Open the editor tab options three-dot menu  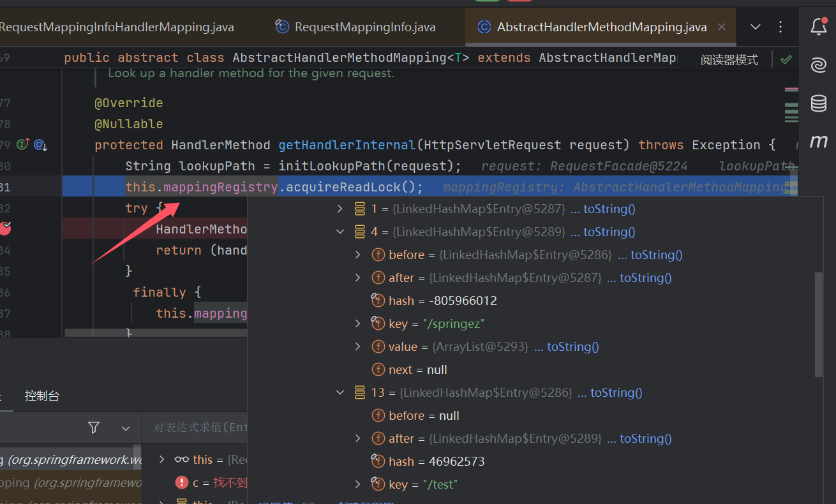click(x=780, y=27)
